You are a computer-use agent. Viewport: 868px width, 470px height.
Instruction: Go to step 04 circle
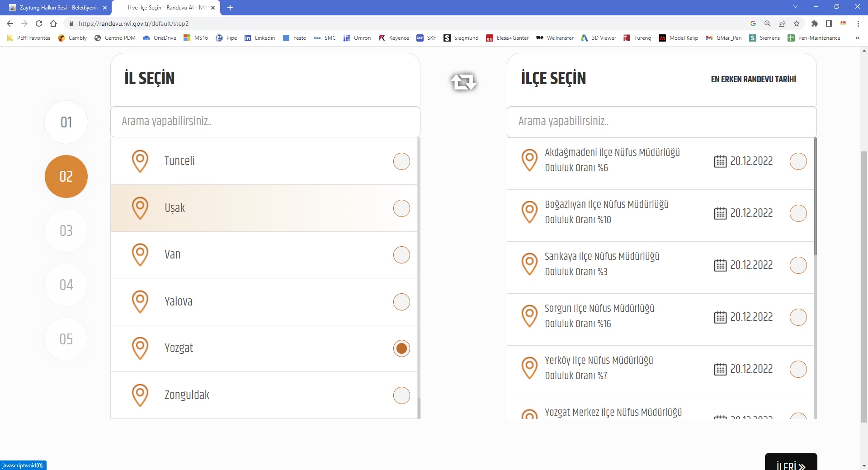pyautogui.click(x=66, y=285)
